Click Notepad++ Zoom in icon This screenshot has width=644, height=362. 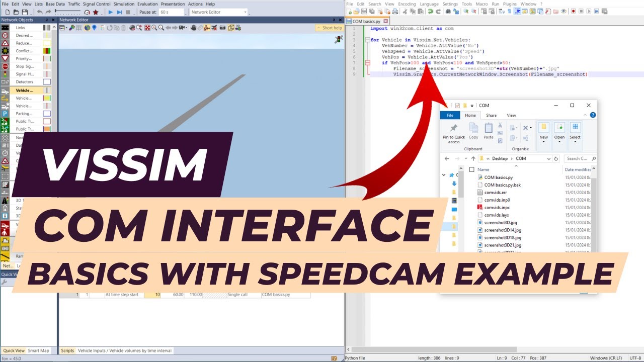coord(466,12)
